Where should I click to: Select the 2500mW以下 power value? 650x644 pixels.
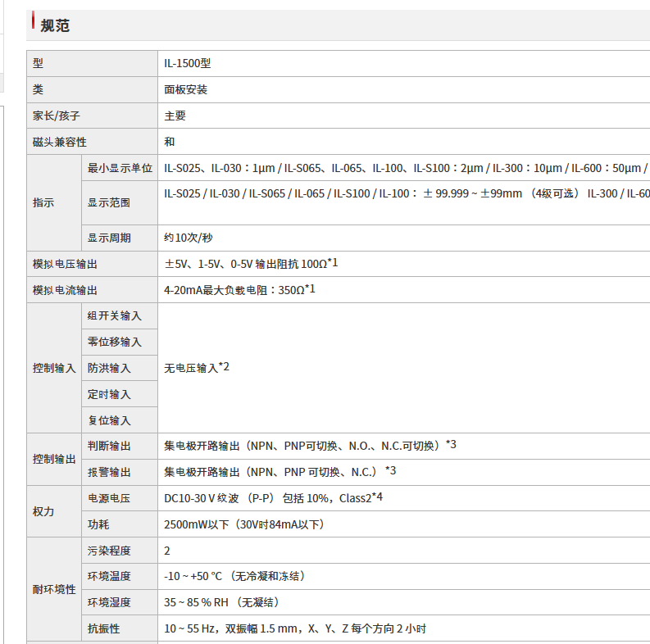point(243,524)
